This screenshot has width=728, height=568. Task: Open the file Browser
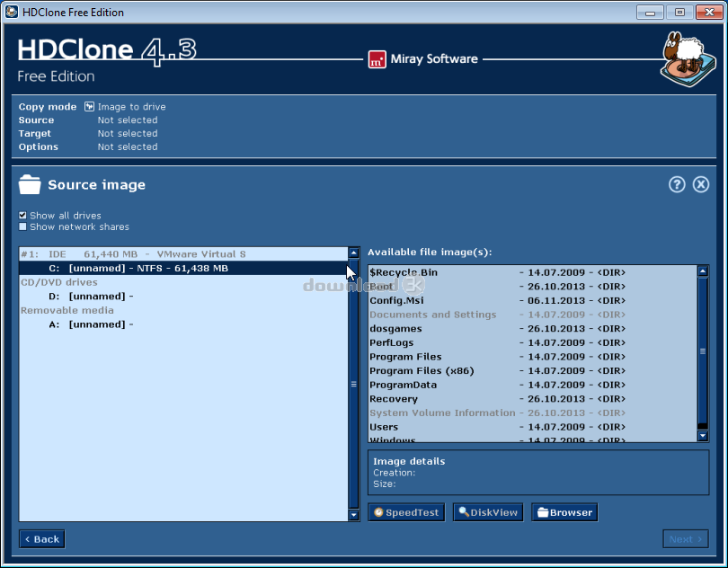pos(564,512)
